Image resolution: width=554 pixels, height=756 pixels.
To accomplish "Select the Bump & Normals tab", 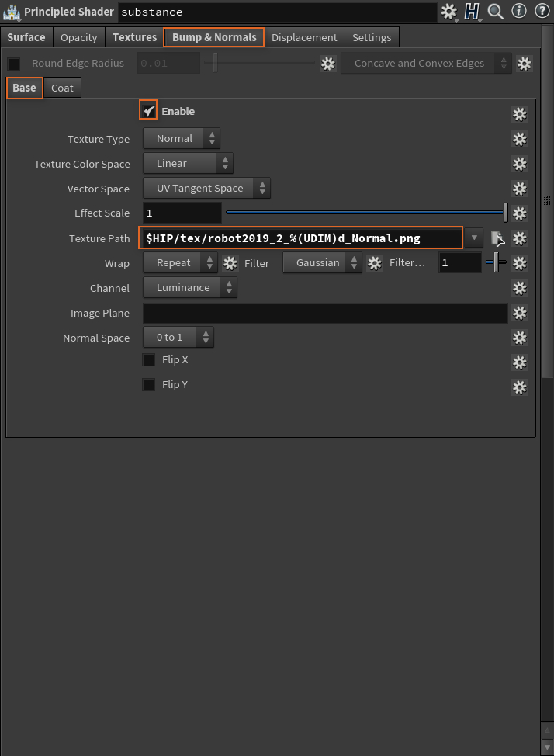I will (214, 37).
